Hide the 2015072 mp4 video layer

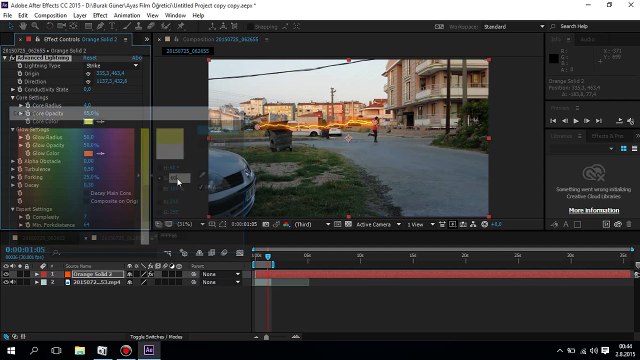6,282
